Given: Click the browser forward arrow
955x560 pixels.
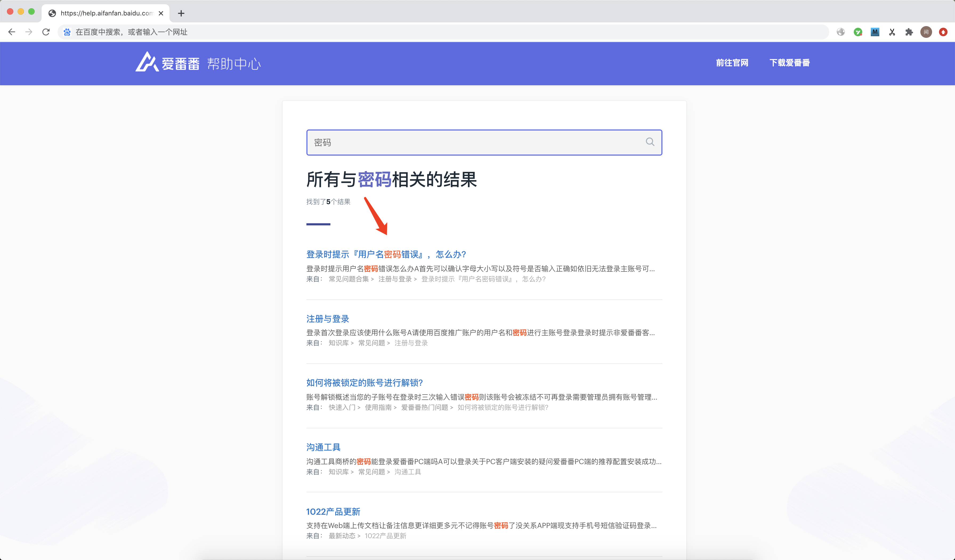Looking at the screenshot, I should (x=29, y=32).
